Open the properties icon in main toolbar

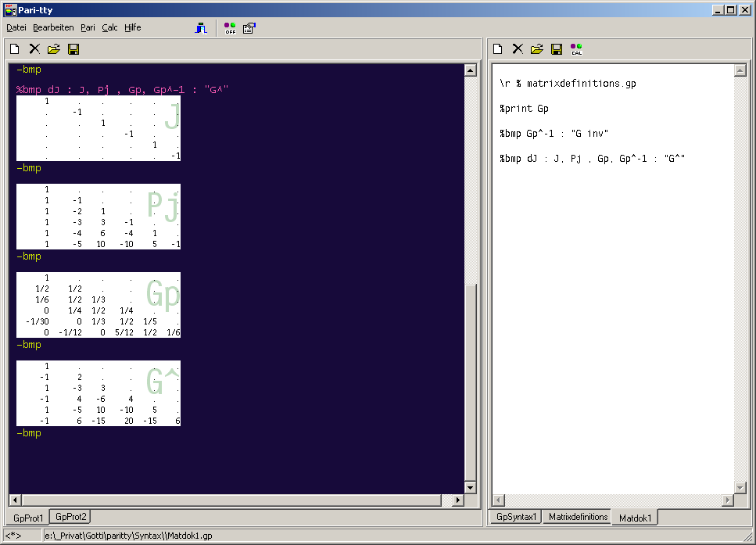[x=249, y=28]
